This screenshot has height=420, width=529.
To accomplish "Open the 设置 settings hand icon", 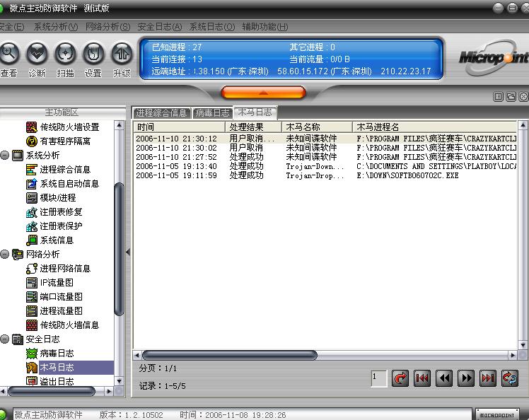I will [x=93, y=54].
